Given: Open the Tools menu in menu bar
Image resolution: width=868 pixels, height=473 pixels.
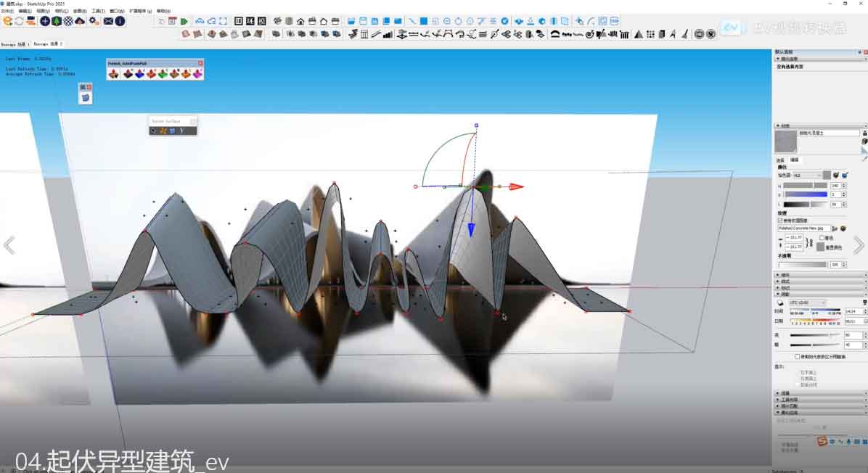Looking at the screenshot, I should pyautogui.click(x=98, y=11).
